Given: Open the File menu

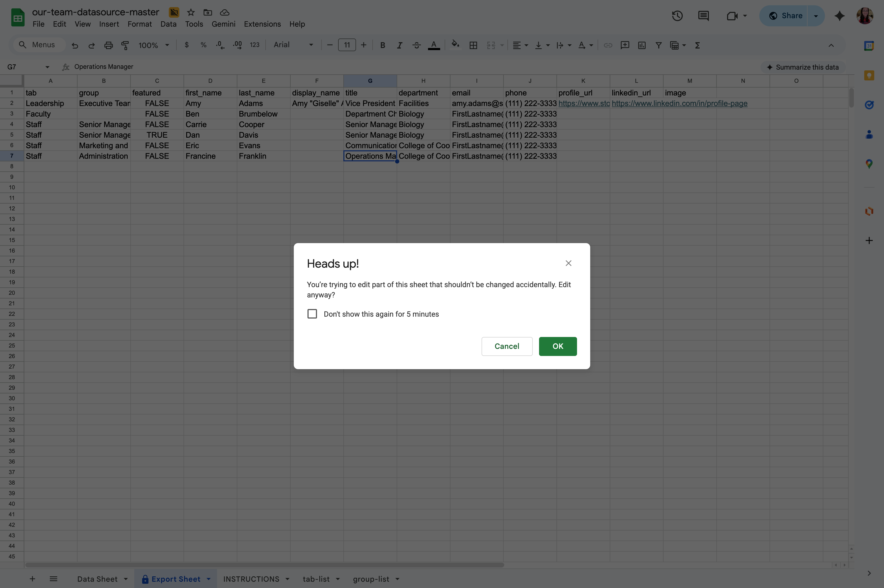Looking at the screenshot, I should click(x=38, y=24).
